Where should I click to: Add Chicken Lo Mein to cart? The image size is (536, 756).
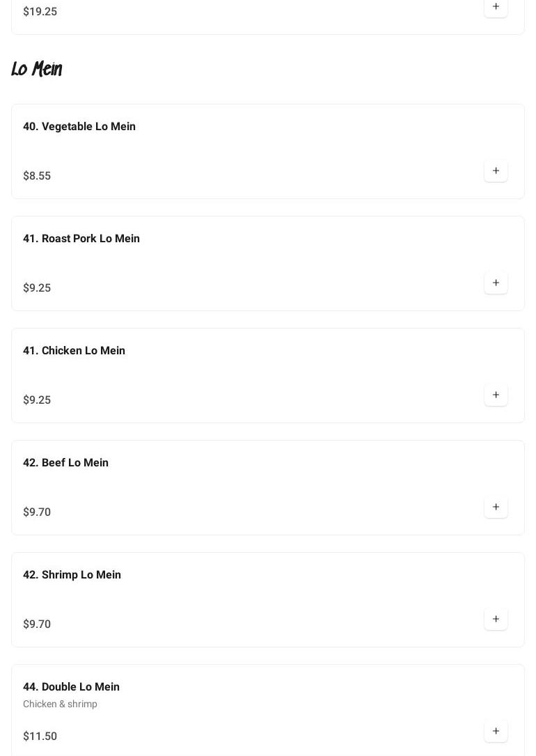(x=496, y=395)
